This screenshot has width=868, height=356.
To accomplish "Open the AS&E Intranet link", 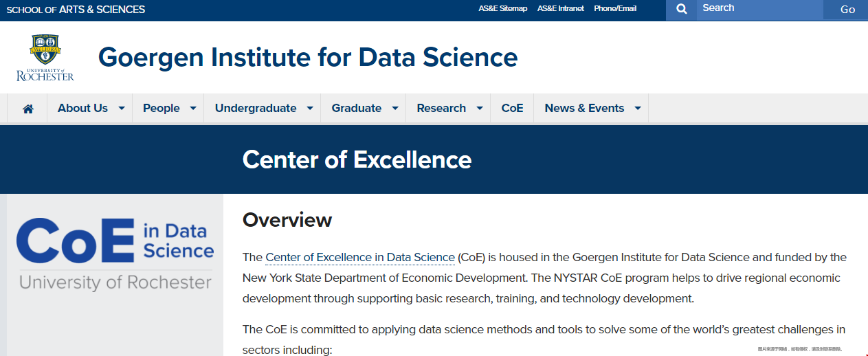I will (561, 8).
